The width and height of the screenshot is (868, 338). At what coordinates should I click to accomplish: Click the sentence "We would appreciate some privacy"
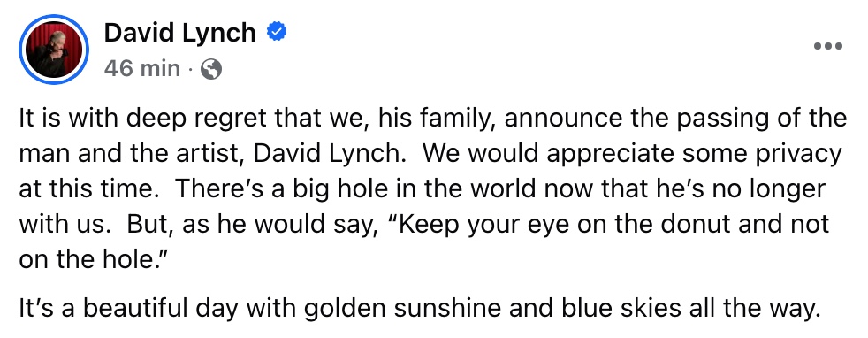pyautogui.click(x=632, y=153)
